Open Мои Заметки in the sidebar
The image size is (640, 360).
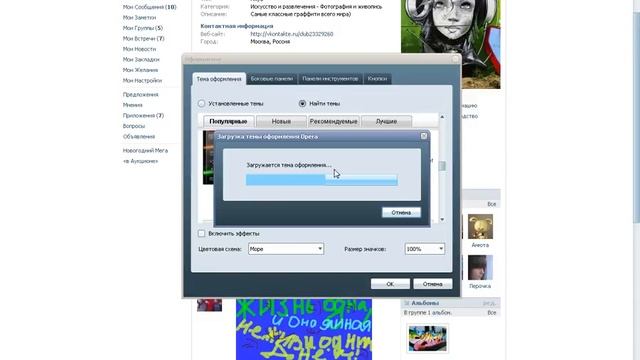[x=139, y=18]
